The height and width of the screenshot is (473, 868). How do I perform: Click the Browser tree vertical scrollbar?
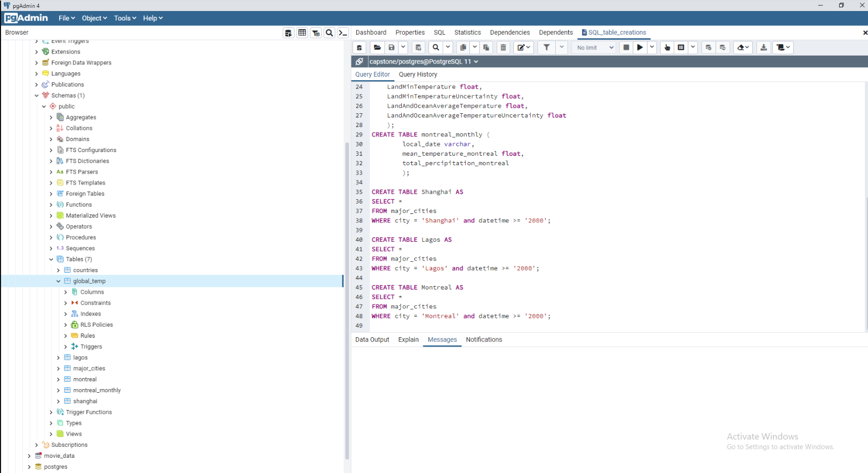347,302
